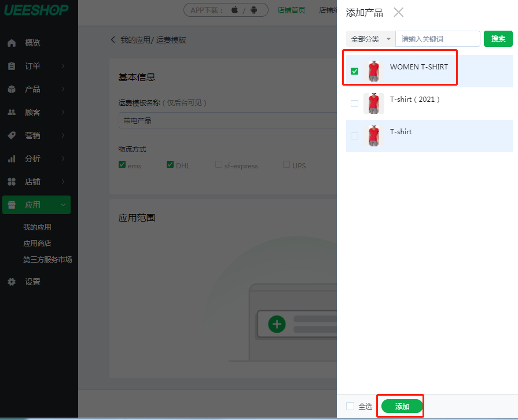Focus the 请输入关键词 keyword field
Screen dimensions: 518x420
click(x=438, y=39)
